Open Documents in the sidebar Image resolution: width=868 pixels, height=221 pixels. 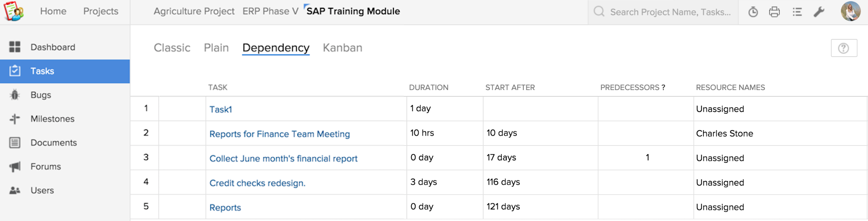tap(54, 143)
